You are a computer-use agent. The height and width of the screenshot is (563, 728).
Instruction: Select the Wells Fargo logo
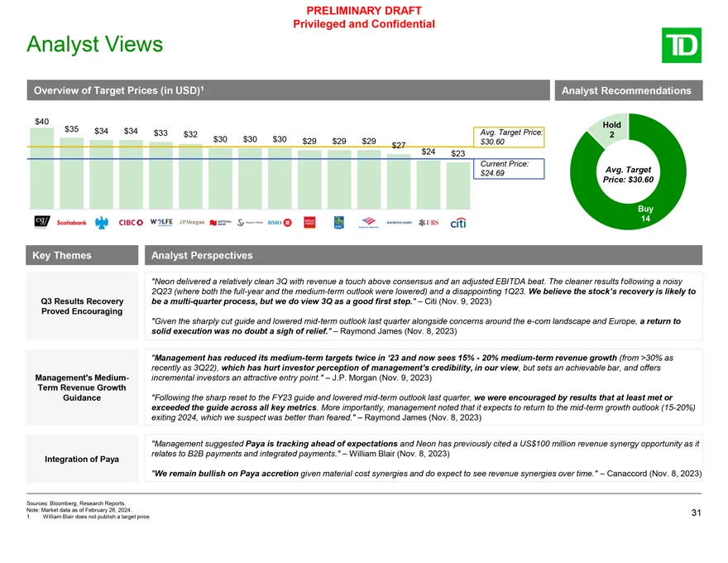point(309,223)
